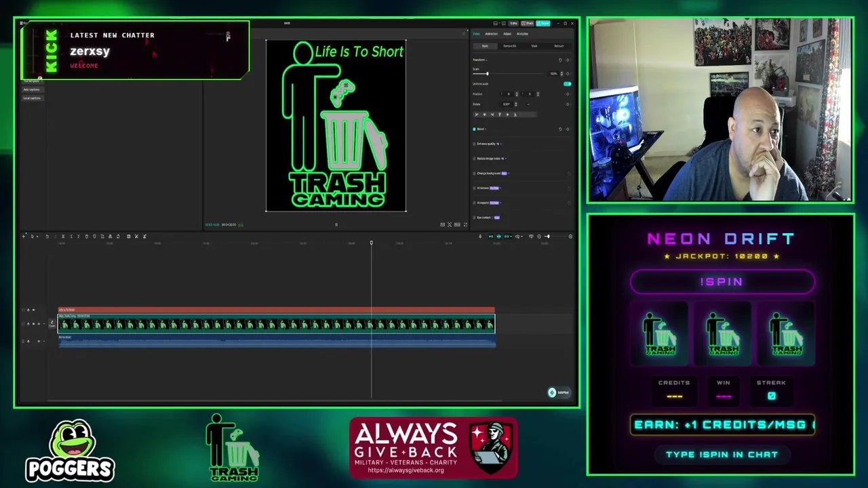Enable Eye contact checkbox

pyautogui.click(x=474, y=218)
